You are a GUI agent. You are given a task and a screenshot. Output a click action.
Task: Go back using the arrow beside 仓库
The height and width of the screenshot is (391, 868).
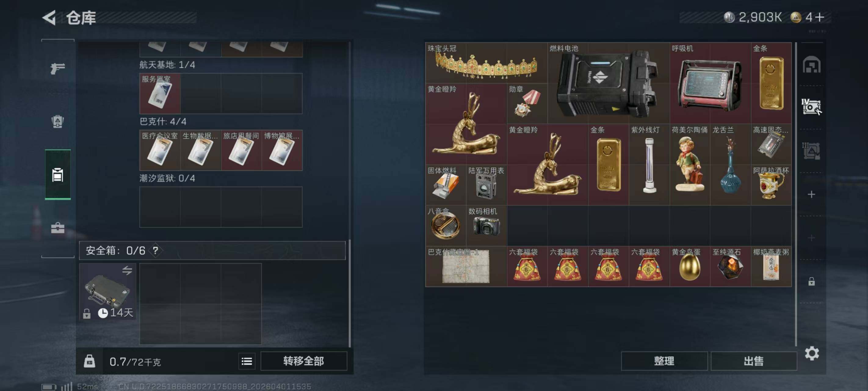[49, 17]
